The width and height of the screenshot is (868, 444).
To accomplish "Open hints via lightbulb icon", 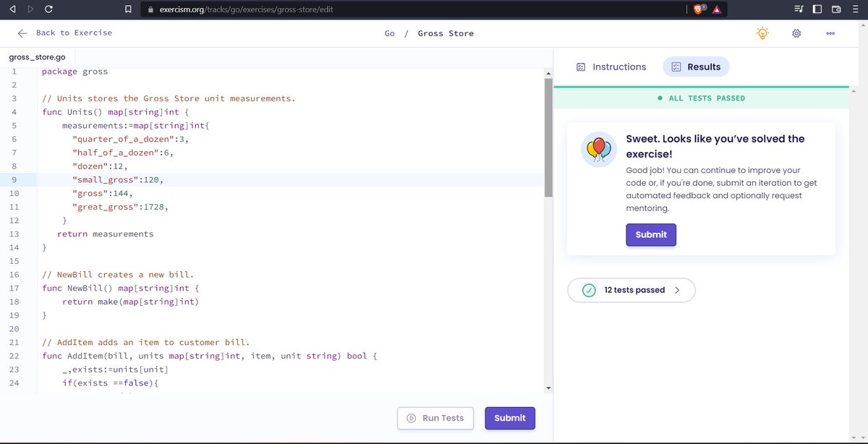I will 762,33.
